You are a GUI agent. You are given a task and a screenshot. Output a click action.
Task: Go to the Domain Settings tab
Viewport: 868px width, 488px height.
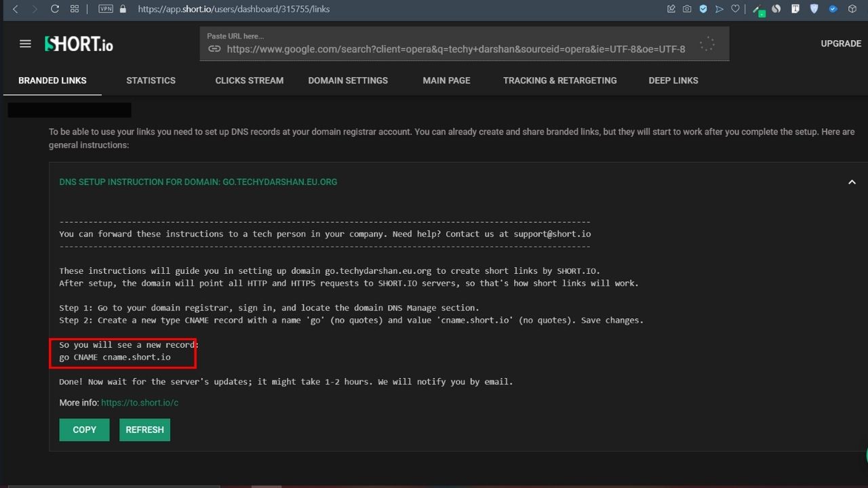pyautogui.click(x=348, y=80)
